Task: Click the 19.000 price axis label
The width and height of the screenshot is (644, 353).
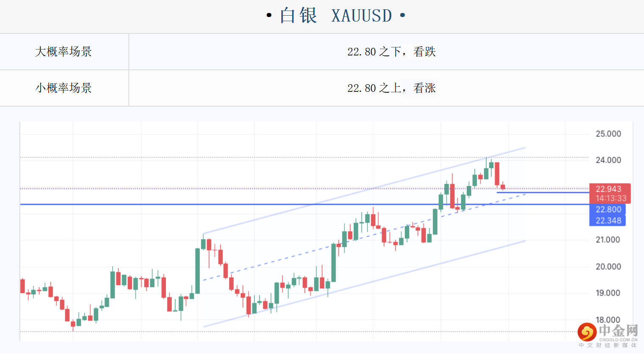Action: [608, 293]
